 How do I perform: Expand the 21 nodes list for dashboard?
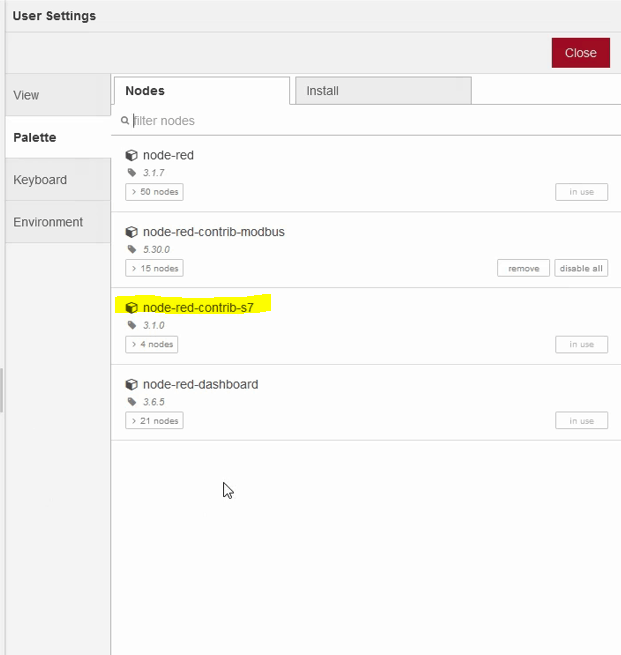(154, 421)
